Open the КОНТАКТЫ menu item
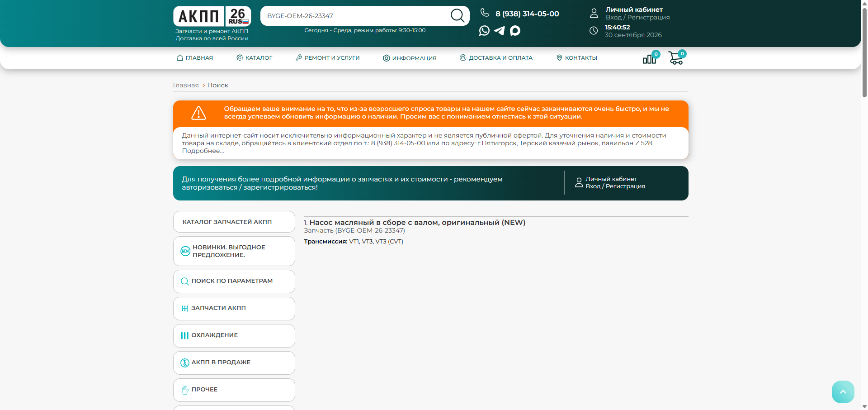The height and width of the screenshot is (410, 868). 577,58
